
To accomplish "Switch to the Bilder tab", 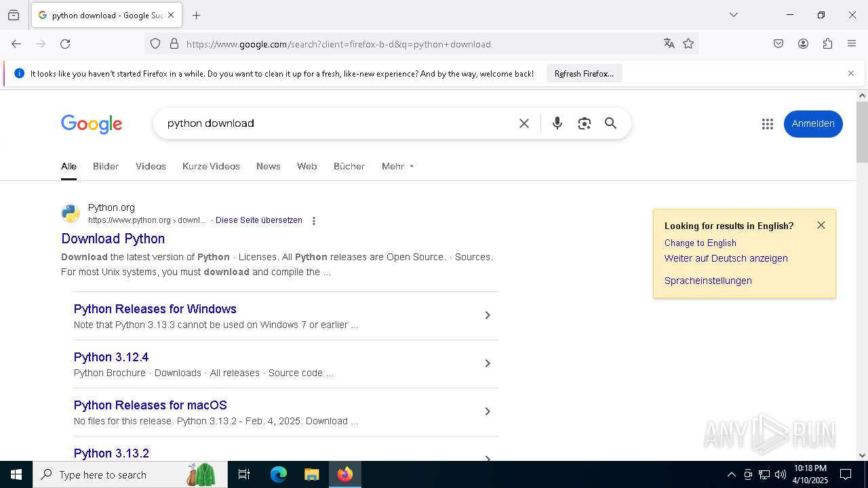I will [106, 166].
